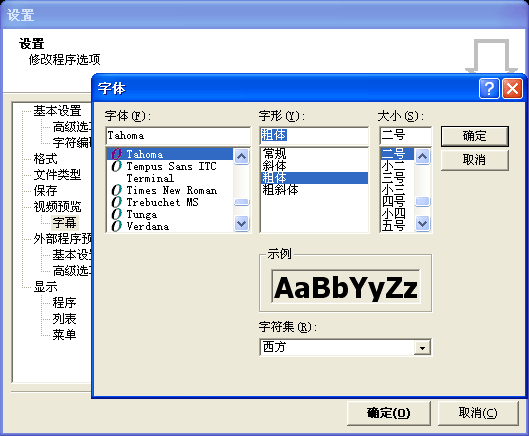Pick the Verdana font entry
The width and height of the screenshot is (529, 436).
tap(170, 226)
